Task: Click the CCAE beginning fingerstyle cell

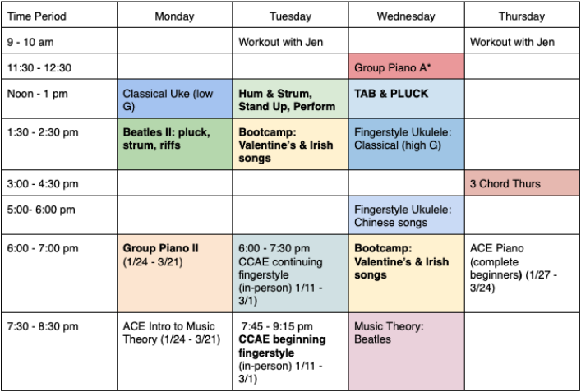Action: 290,351
